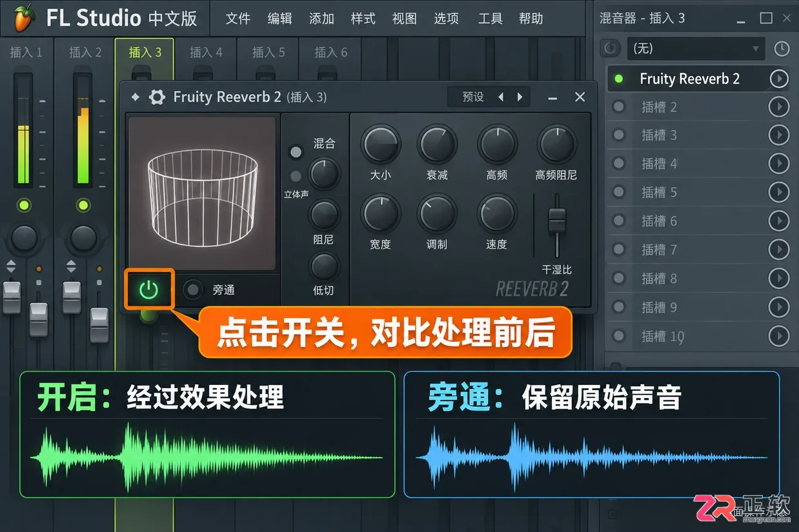Click the FL Studio fruit logo icon
Screen dimensions: 799x532
coord(23,17)
